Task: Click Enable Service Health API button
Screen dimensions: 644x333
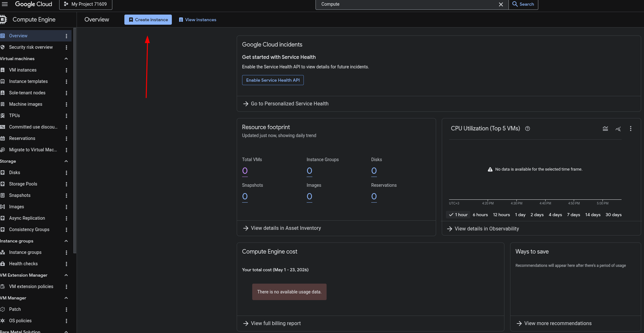Action: (x=273, y=80)
